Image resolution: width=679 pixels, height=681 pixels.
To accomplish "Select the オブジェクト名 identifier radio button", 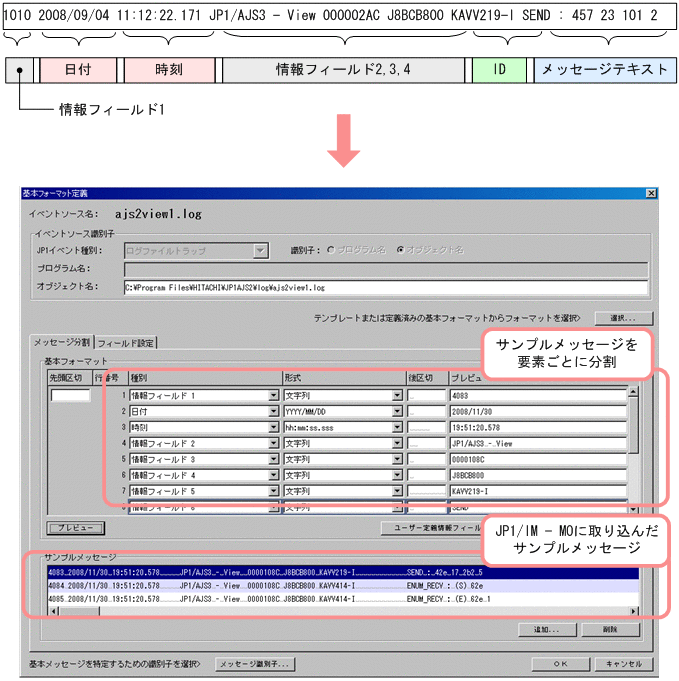I will 401,250.
